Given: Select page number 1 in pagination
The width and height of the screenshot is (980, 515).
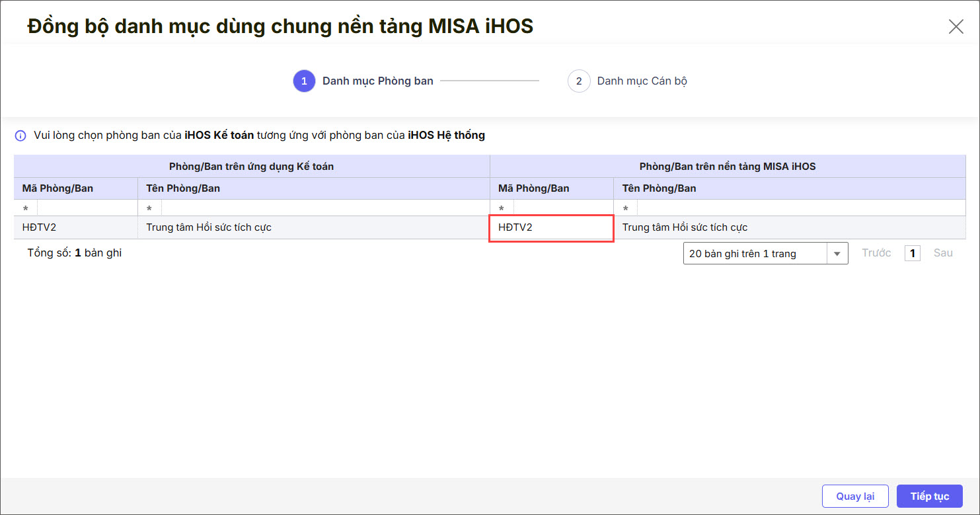Looking at the screenshot, I should [913, 253].
